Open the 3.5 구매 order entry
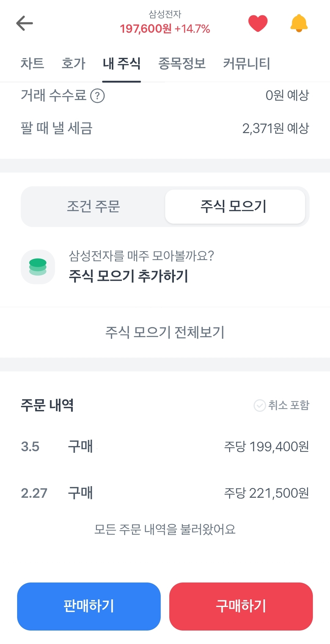This screenshot has height=644, width=330. click(165, 447)
